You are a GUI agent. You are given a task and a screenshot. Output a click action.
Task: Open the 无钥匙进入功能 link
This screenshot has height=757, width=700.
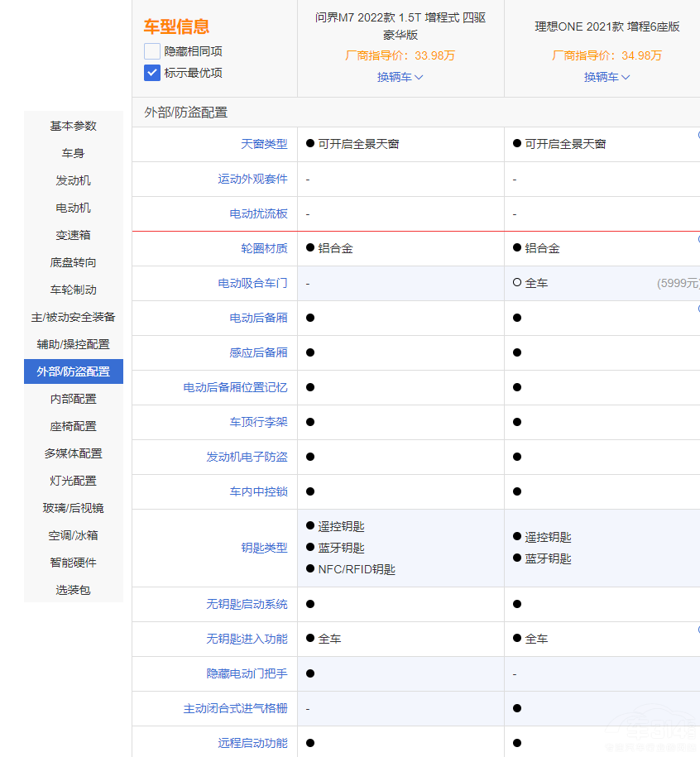(247, 639)
